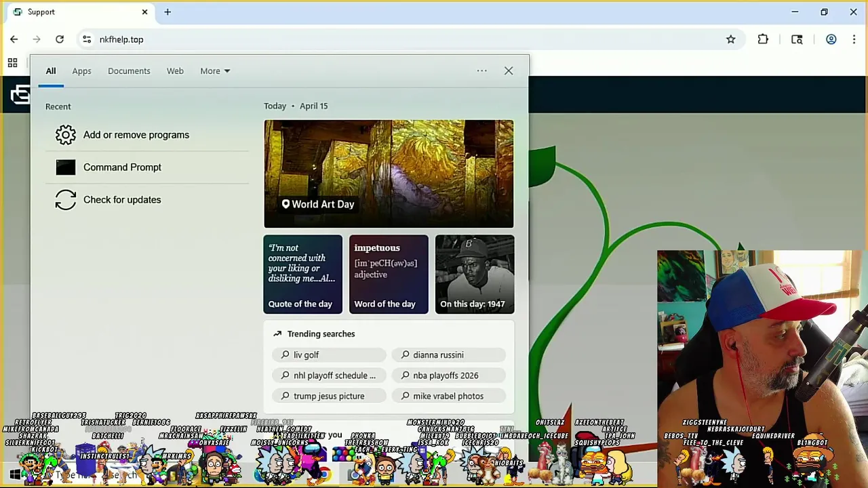
Task: Reload the nkfhelp.top page
Action: pos(60,39)
